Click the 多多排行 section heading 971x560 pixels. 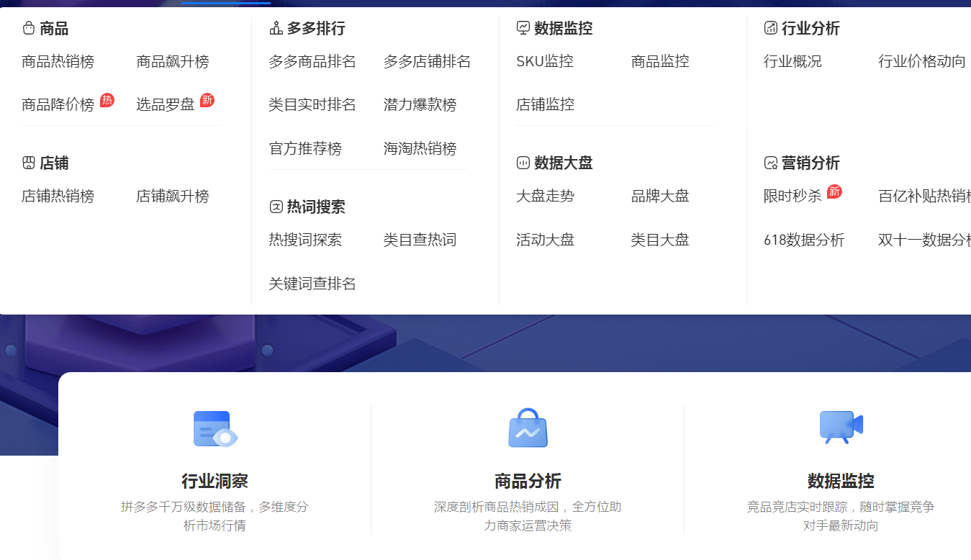click(x=316, y=29)
